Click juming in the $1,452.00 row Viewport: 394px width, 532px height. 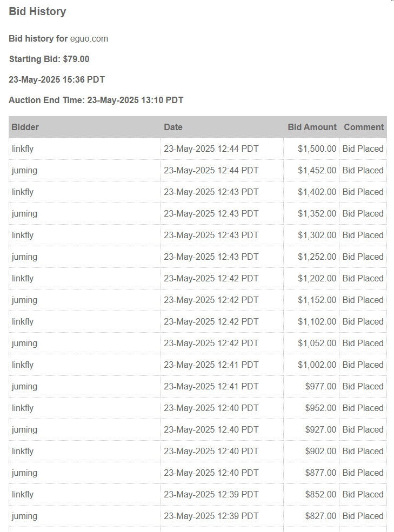point(24,171)
